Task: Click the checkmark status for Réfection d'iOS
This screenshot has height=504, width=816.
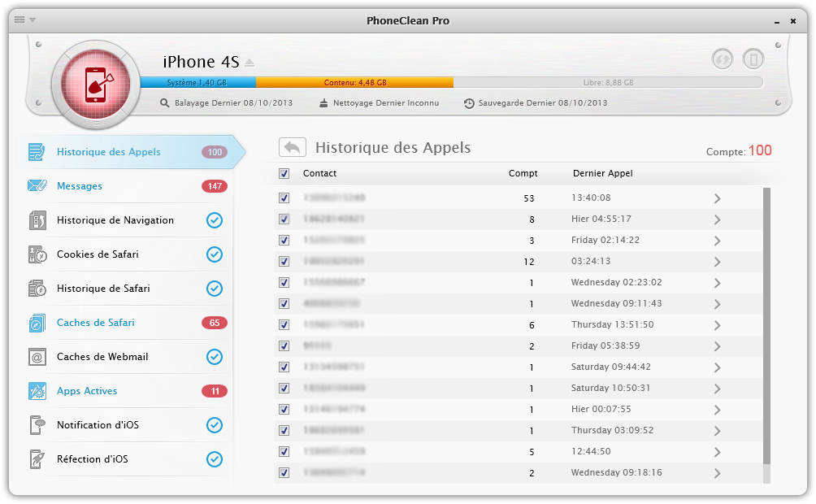Action: click(x=215, y=459)
